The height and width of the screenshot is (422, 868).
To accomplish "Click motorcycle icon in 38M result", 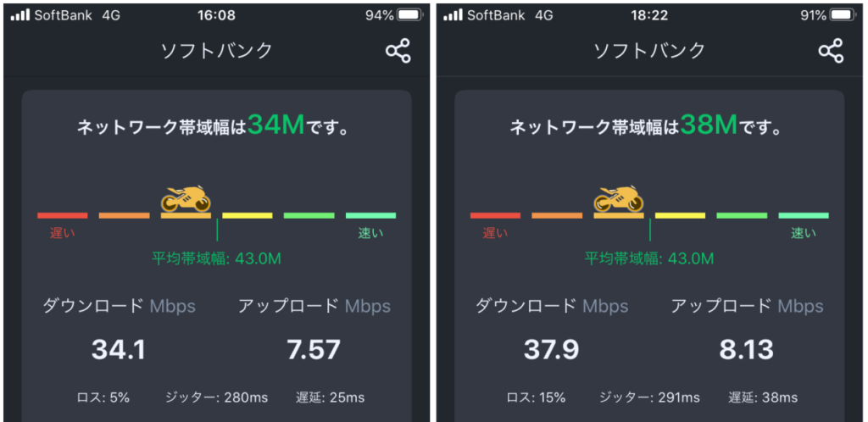I will [619, 198].
